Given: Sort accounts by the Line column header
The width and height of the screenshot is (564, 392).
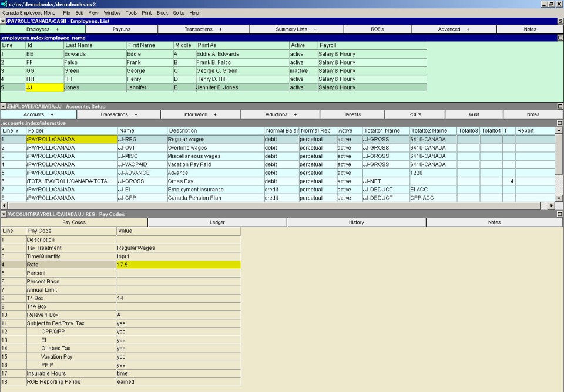Looking at the screenshot, I should pyautogui.click(x=12, y=131).
